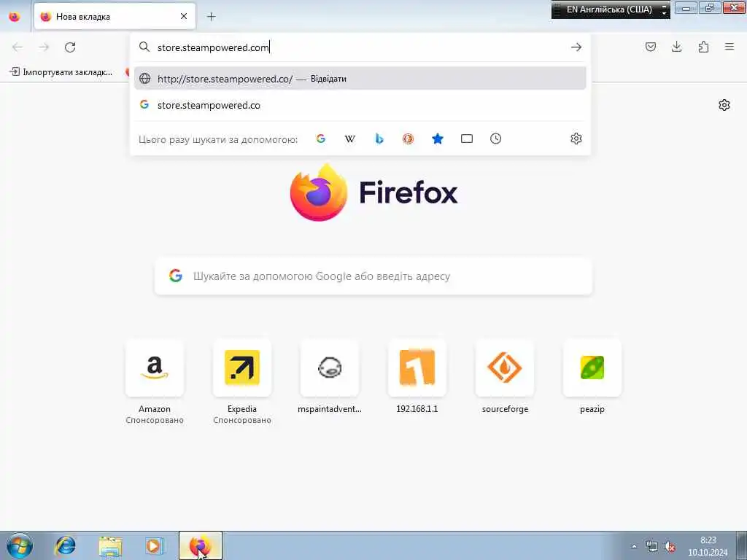Go back using the back arrow

(18, 47)
